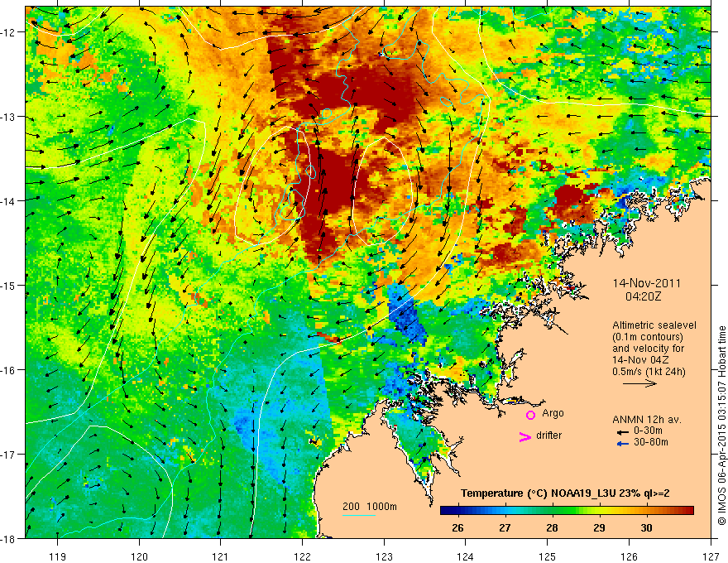Click longitude axis label 127

pos(711,556)
